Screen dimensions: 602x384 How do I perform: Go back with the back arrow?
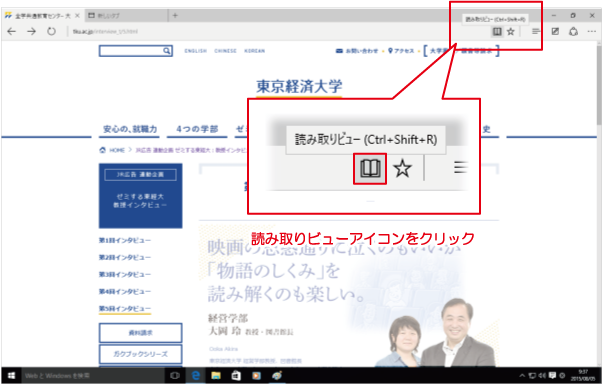(12, 31)
